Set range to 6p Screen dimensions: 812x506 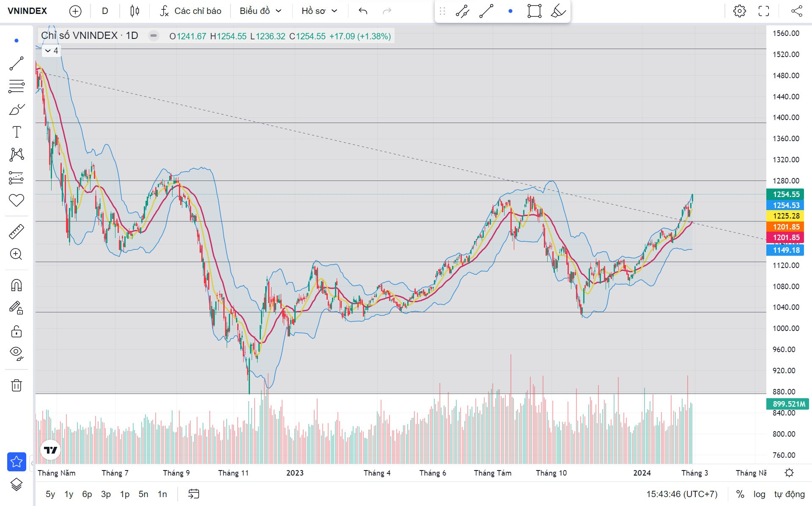(x=87, y=494)
